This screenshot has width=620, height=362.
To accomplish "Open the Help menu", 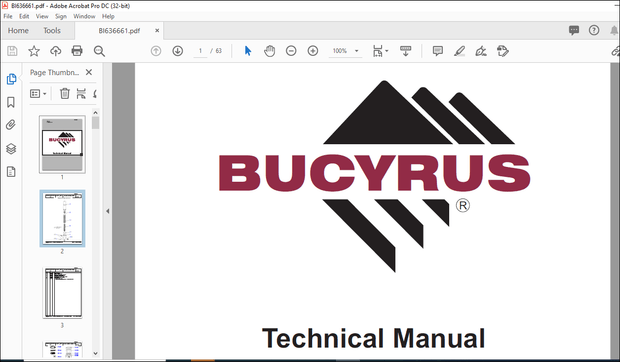I will (108, 16).
